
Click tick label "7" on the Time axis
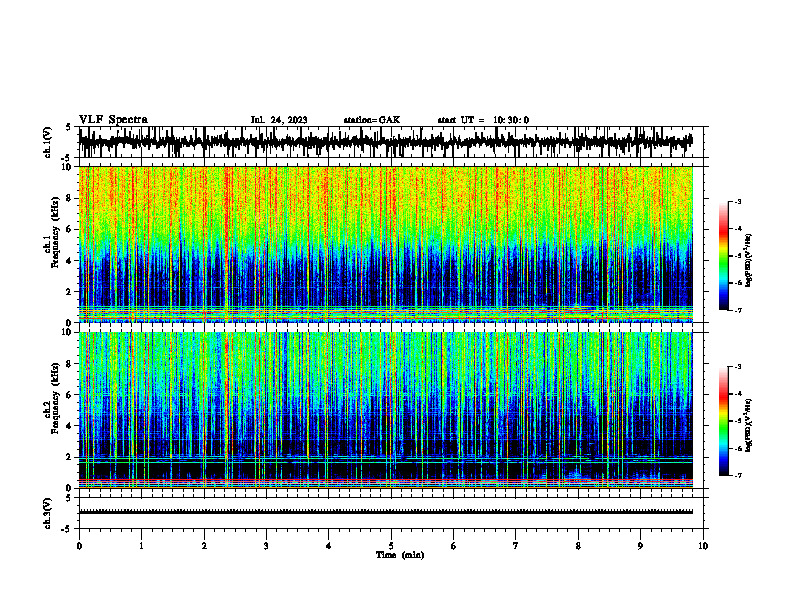(x=516, y=546)
